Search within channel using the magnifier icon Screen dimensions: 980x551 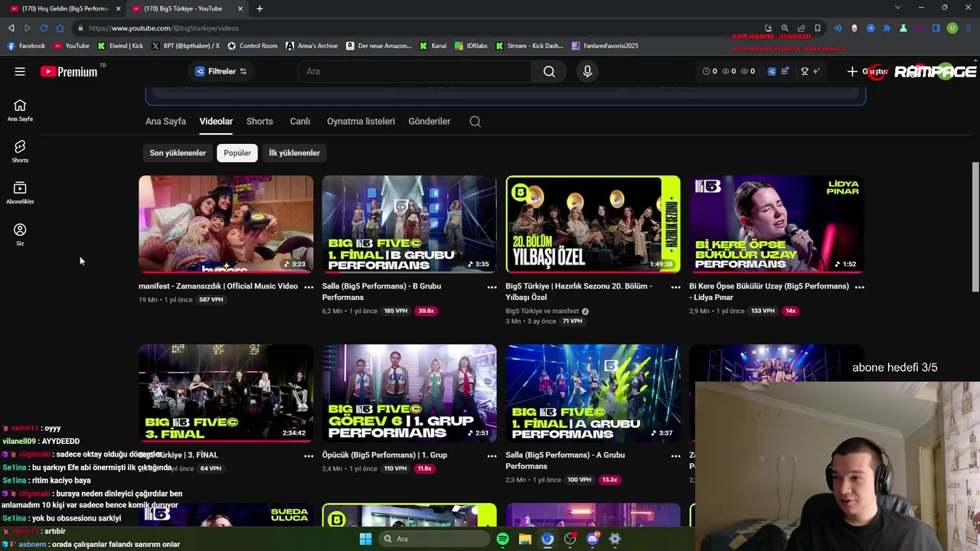475,121
